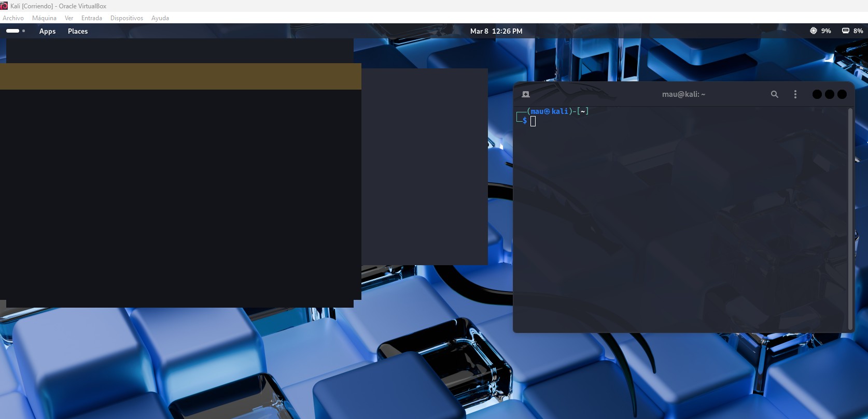Click the mau@kali: ~ terminal title
This screenshot has height=419, width=868.
683,94
